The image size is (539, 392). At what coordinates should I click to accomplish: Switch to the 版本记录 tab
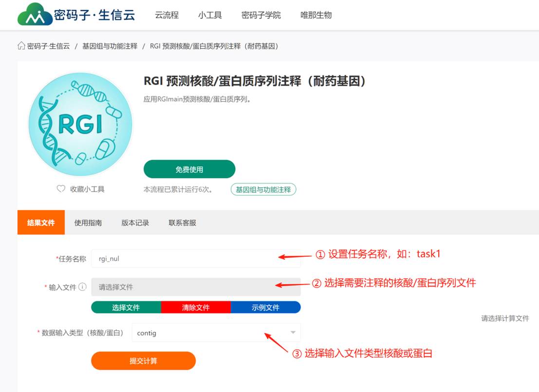point(135,223)
